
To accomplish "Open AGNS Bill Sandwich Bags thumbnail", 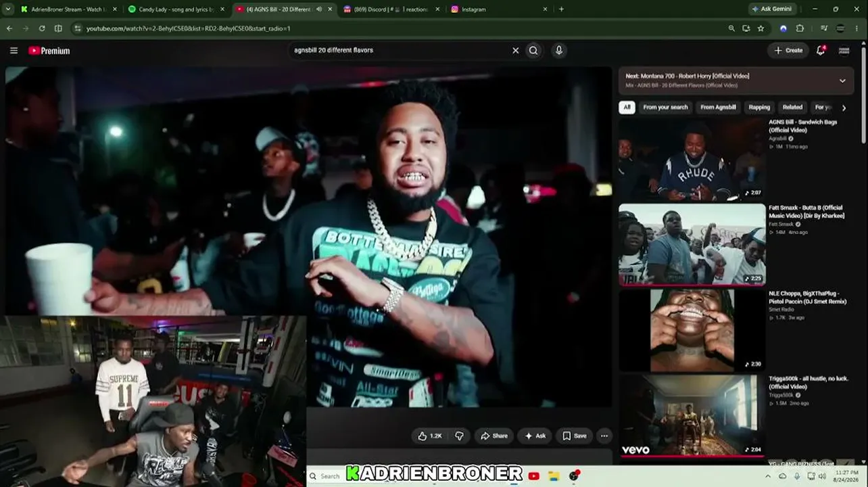I will coord(692,160).
